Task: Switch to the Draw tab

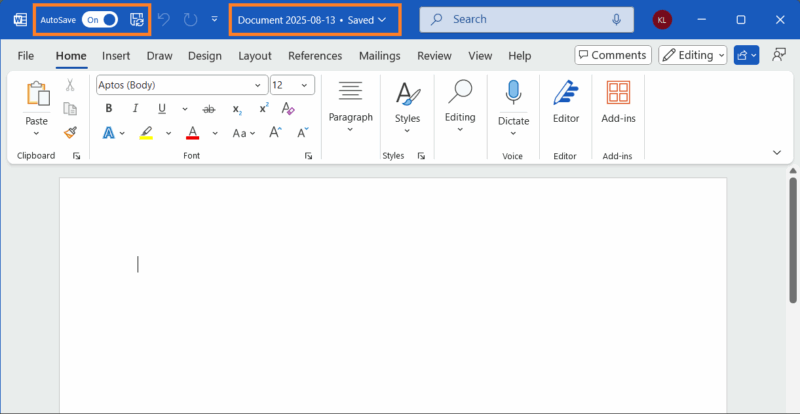Action: tap(160, 56)
